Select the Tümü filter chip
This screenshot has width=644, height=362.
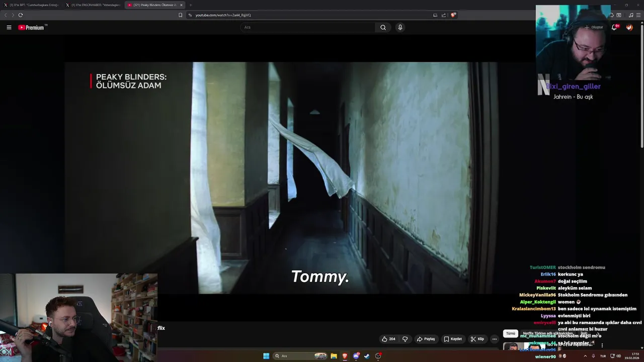coord(511,333)
